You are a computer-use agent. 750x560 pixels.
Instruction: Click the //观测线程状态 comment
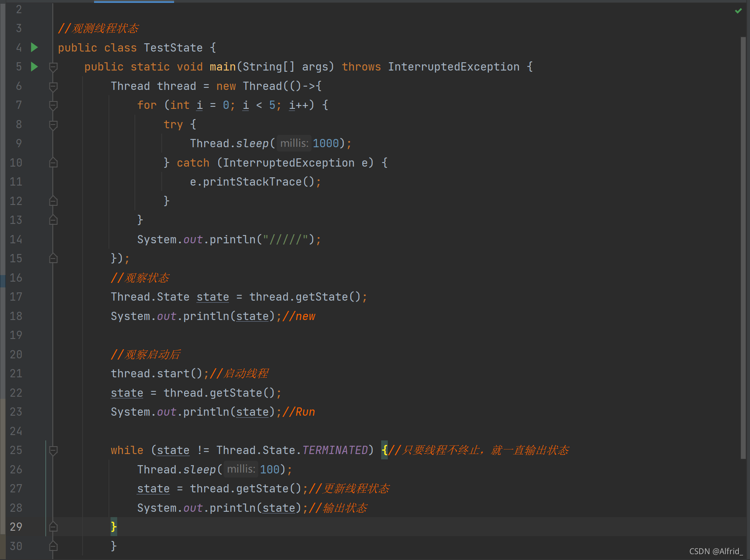[x=98, y=28]
